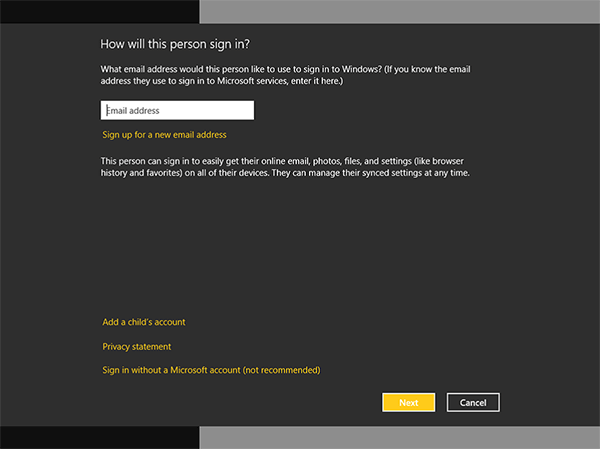Click the 'How will this person sign in?' heading
Viewport: 600px width, 449px height.
click(x=174, y=44)
